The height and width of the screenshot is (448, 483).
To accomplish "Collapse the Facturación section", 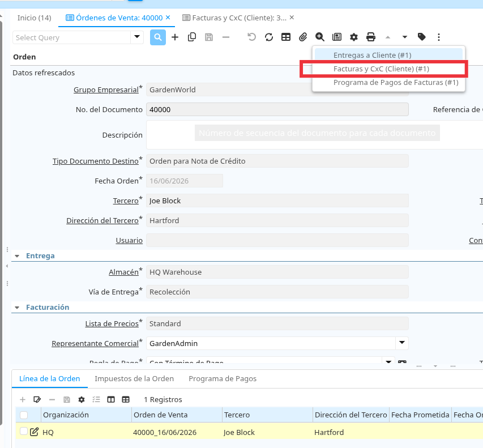I will pos(17,308).
